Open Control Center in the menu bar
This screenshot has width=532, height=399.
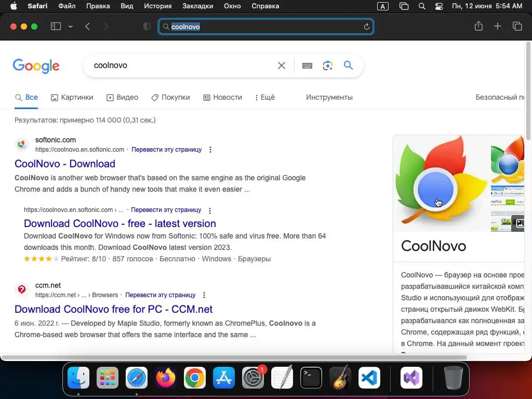439,6
